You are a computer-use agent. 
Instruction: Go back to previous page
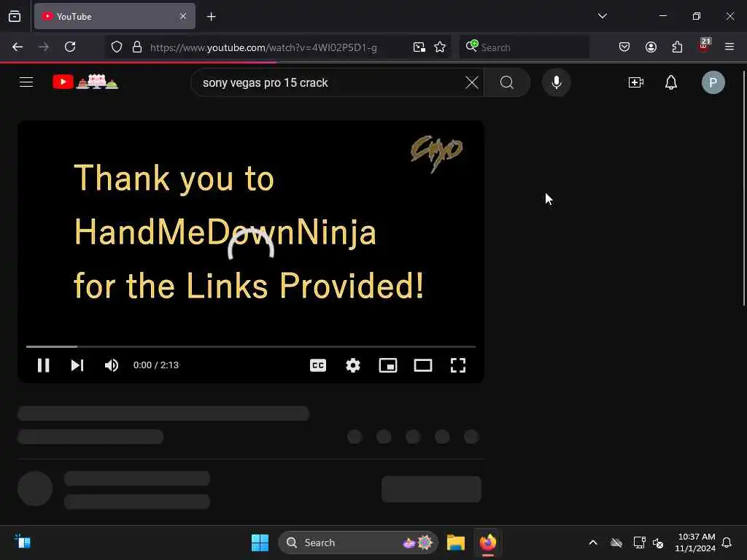(x=18, y=47)
